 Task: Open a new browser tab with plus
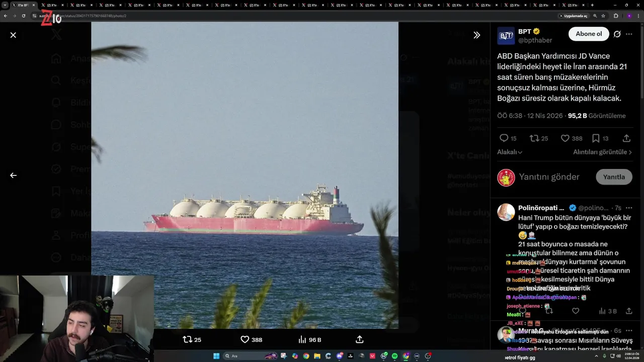pos(592,5)
